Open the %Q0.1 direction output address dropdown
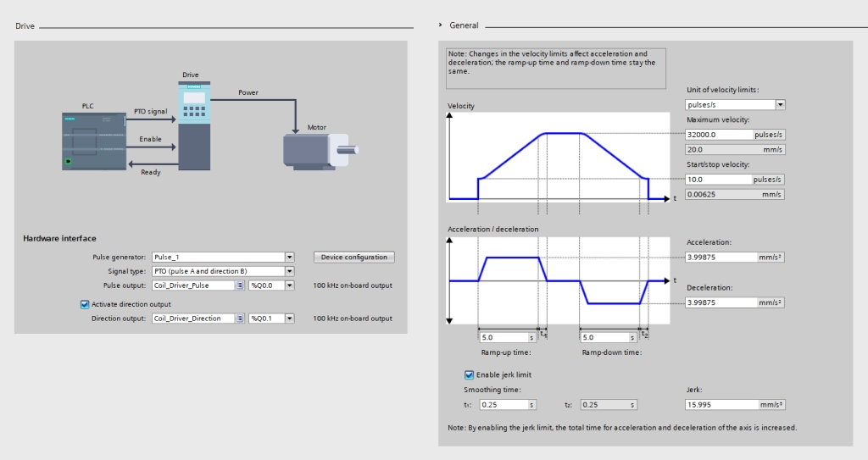 [290, 319]
